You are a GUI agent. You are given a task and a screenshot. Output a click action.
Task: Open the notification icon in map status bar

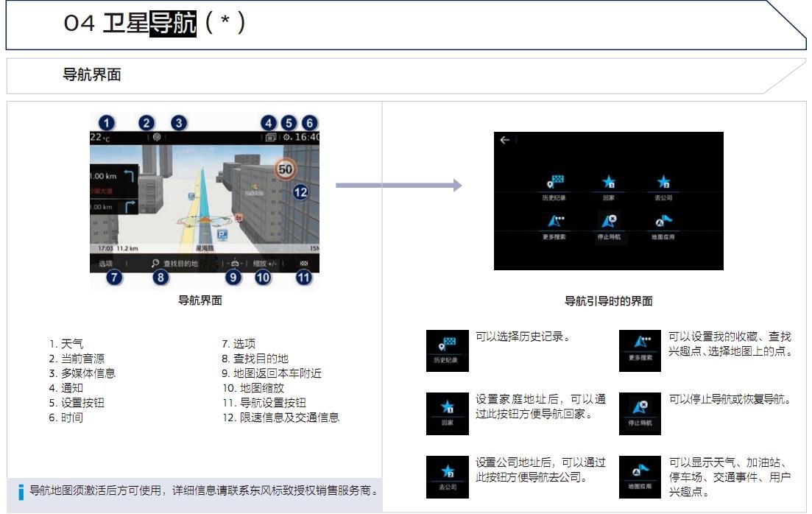pyautogui.click(x=269, y=138)
